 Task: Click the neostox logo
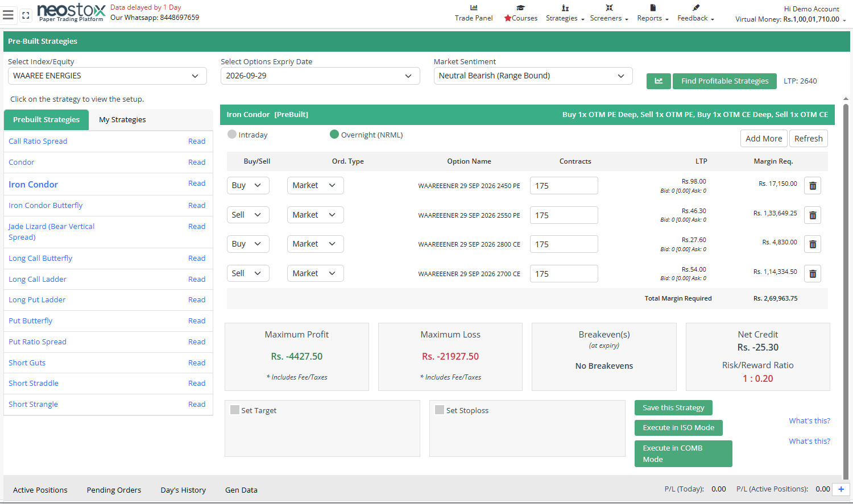pos(71,12)
